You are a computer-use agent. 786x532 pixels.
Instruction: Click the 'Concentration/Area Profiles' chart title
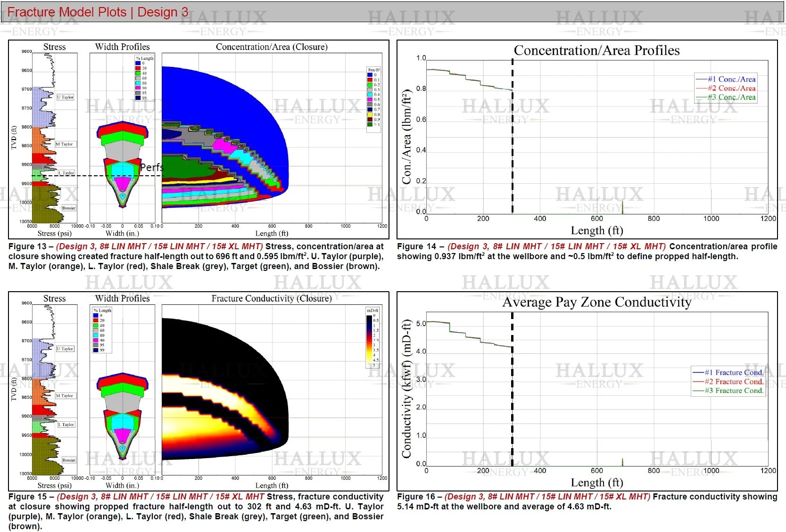596,50
